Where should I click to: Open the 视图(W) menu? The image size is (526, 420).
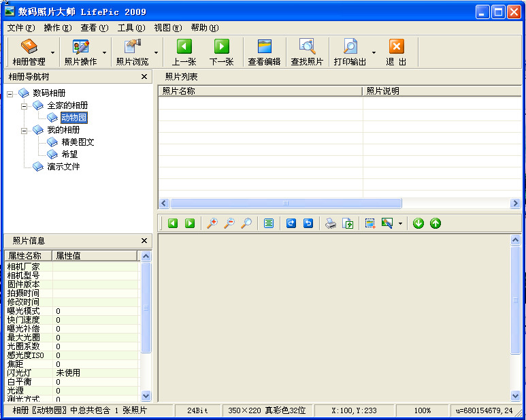(167, 28)
